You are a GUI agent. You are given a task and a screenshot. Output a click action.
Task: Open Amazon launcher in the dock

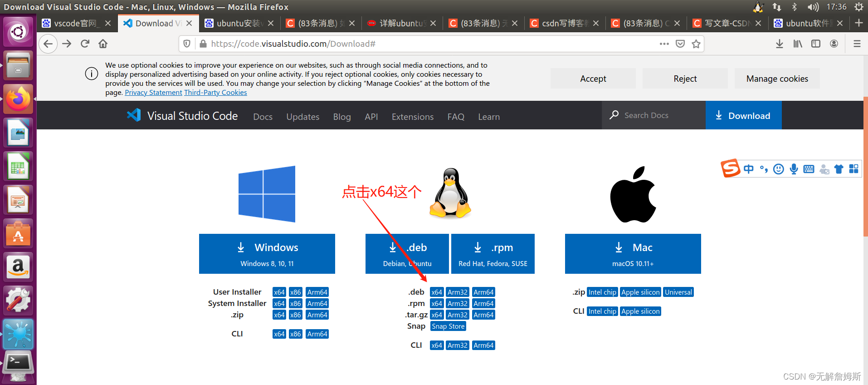click(x=18, y=267)
